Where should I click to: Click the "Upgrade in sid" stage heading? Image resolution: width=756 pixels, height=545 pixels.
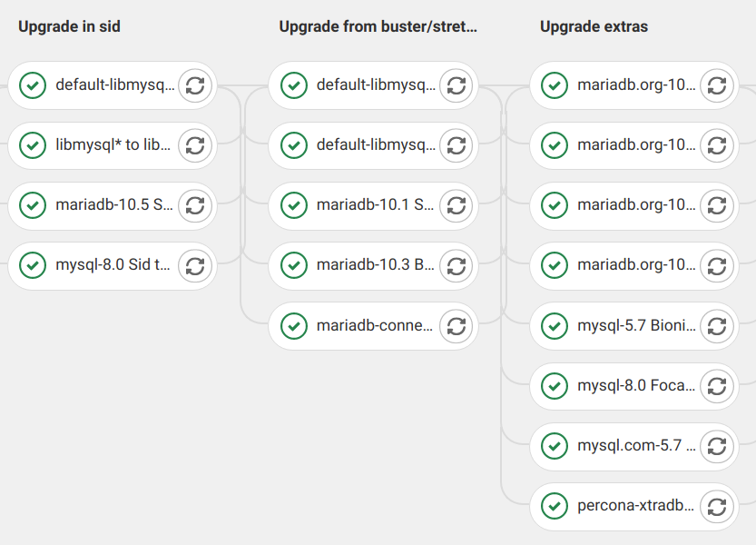click(x=69, y=26)
